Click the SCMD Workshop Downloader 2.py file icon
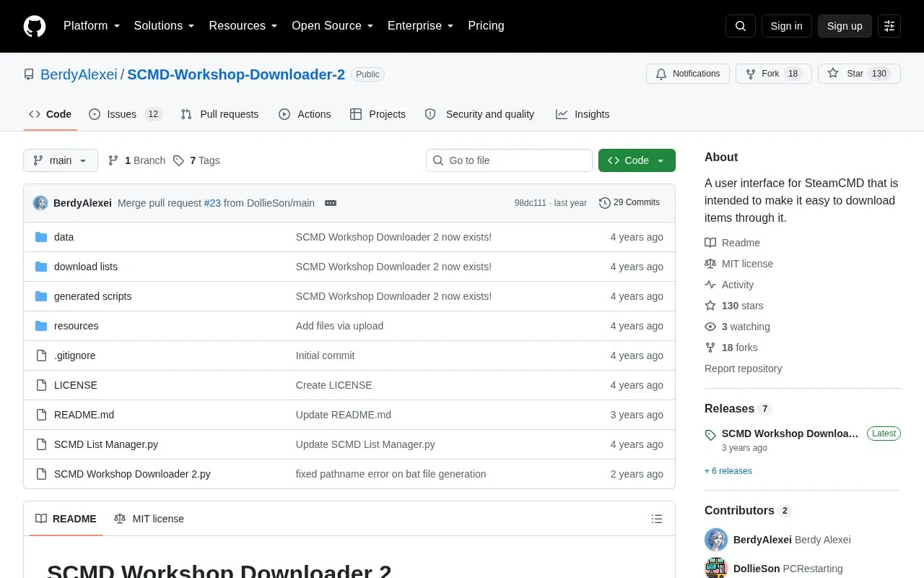 [x=41, y=474]
